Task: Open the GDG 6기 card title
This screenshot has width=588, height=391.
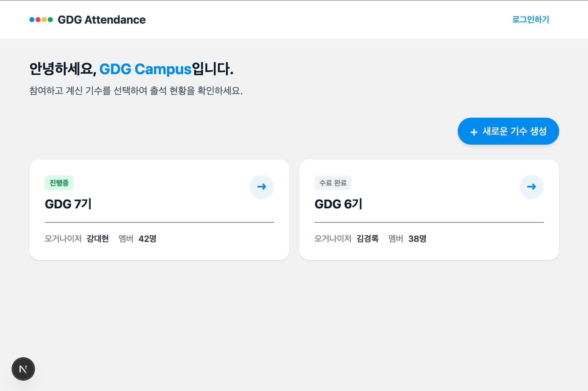Action: click(338, 204)
